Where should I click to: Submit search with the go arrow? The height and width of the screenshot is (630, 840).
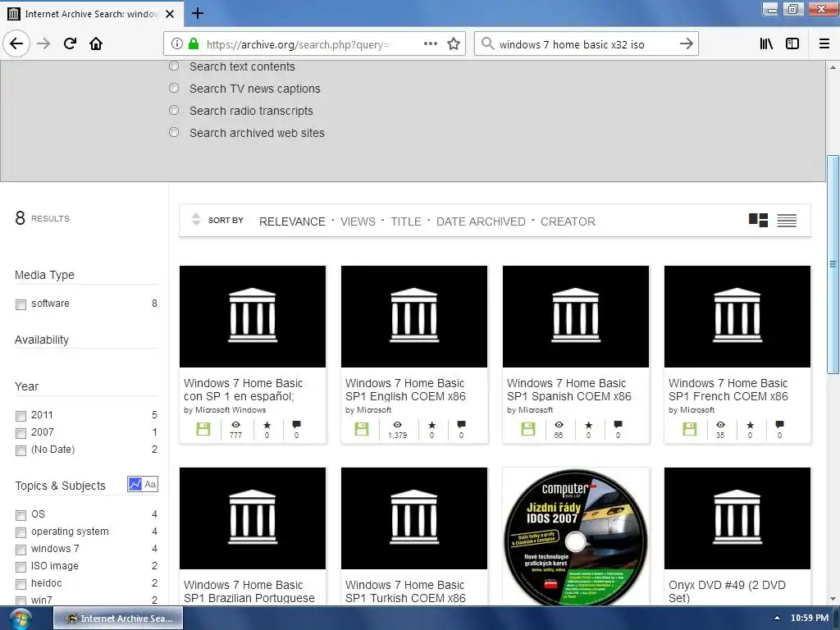(x=687, y=43)
